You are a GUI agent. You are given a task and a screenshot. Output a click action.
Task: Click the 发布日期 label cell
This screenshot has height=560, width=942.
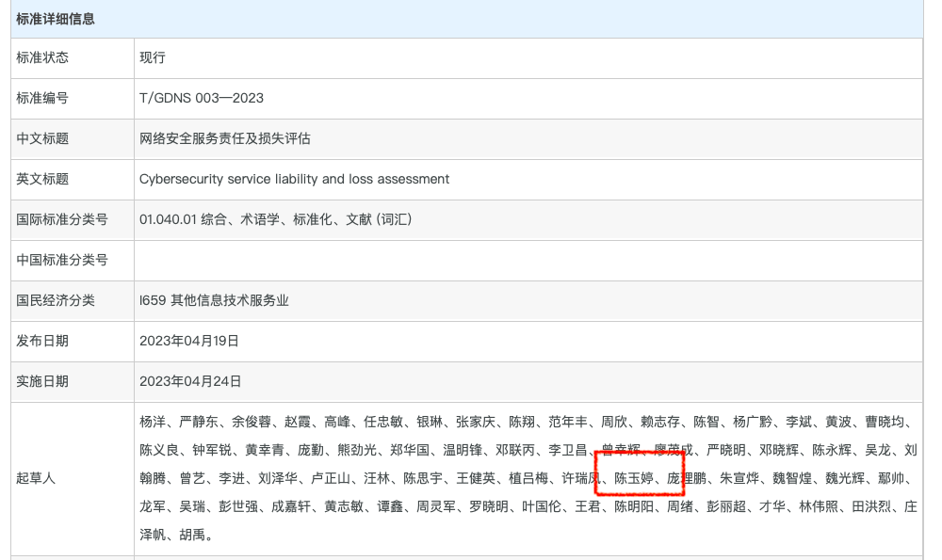[x=42, y=342]
